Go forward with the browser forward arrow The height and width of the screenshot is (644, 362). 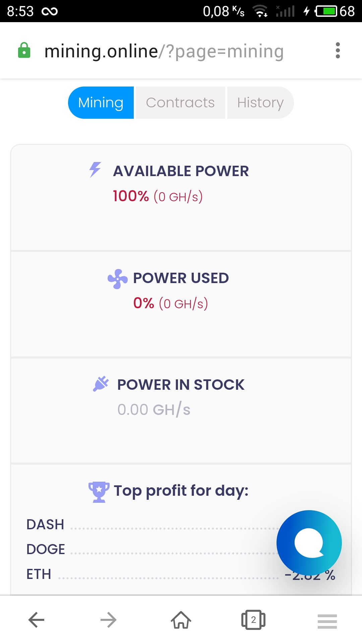[109, 620]
